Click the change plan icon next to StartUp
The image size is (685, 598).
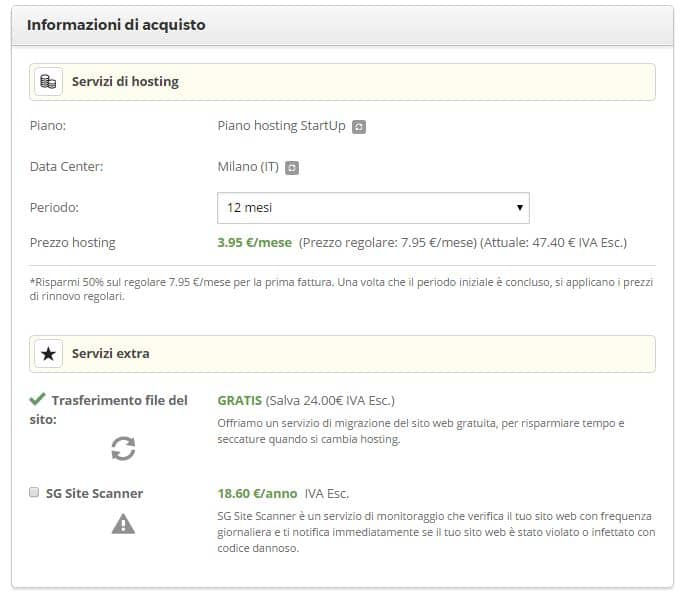359,127
